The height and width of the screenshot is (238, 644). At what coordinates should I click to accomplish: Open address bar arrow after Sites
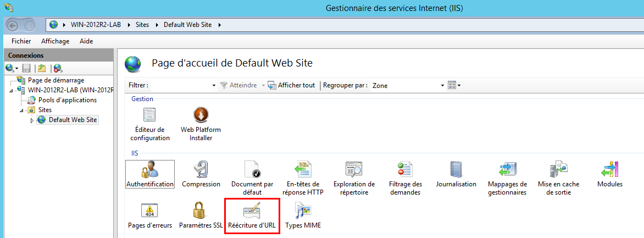click(157, 25)
